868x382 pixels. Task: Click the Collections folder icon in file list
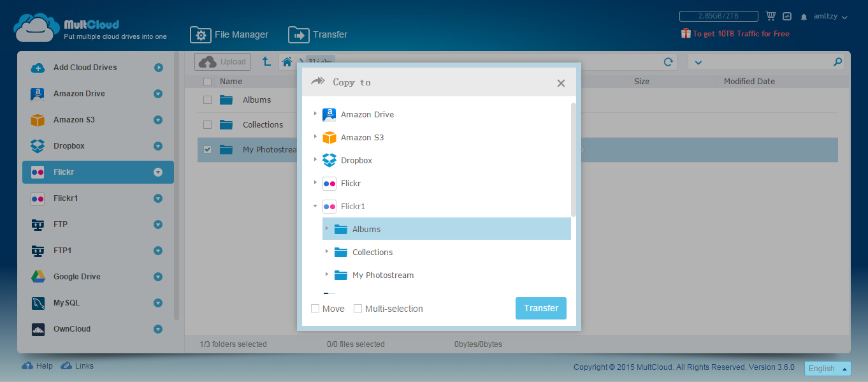pyautogui.click(x=226, y=124)
